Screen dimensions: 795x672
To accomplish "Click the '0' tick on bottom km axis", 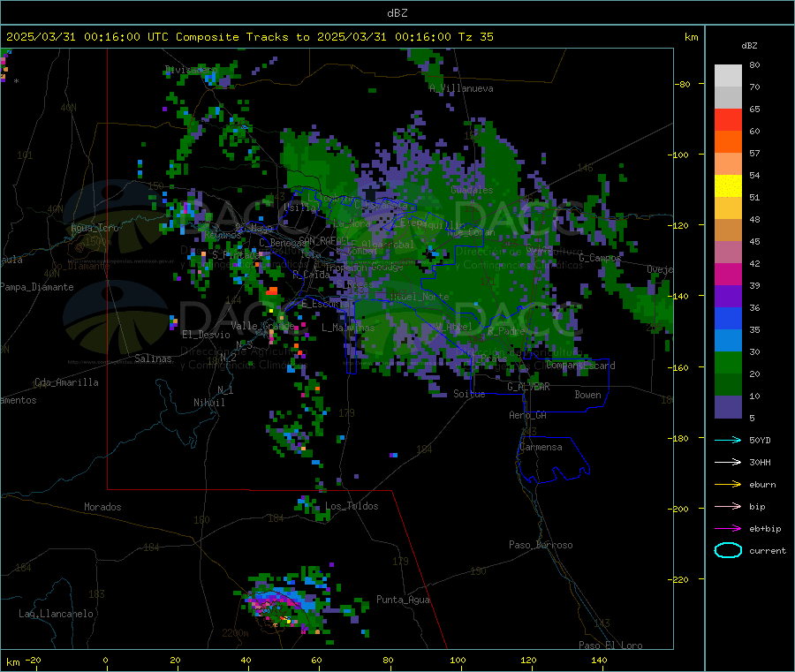I will pyautogui.click(x=105, y=660).
